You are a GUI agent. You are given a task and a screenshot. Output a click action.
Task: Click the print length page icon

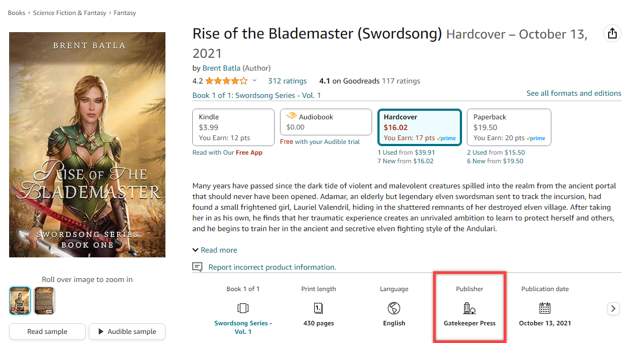319,308
